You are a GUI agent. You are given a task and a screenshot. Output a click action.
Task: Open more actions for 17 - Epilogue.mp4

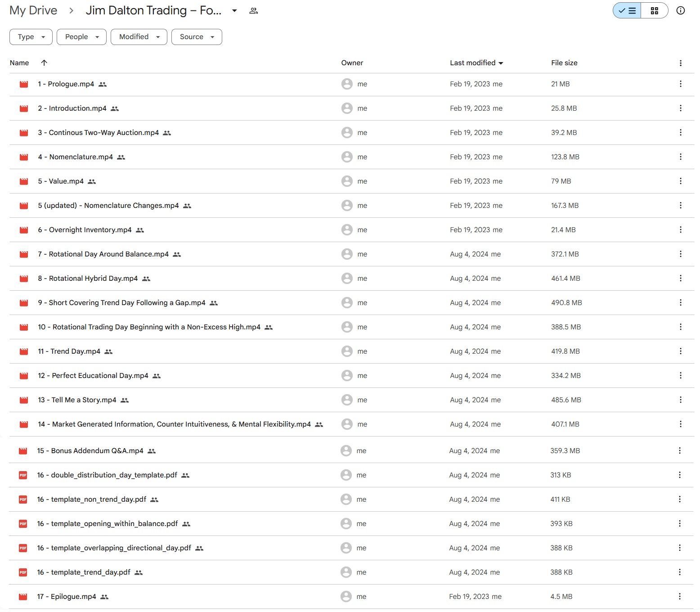[679, 597]
